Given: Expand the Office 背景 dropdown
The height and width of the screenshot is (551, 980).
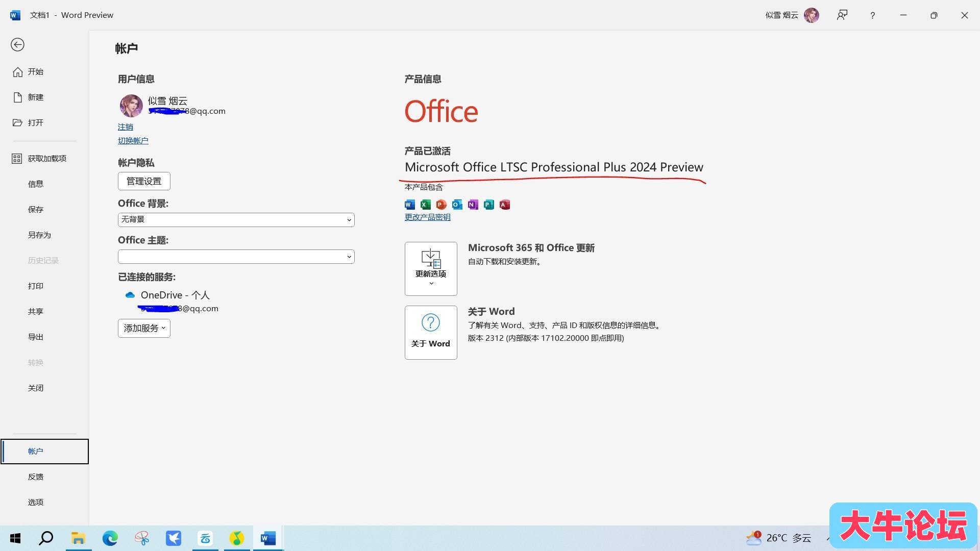Looking at the screenshot, I should pyautogui.click(x=236, y=220).
